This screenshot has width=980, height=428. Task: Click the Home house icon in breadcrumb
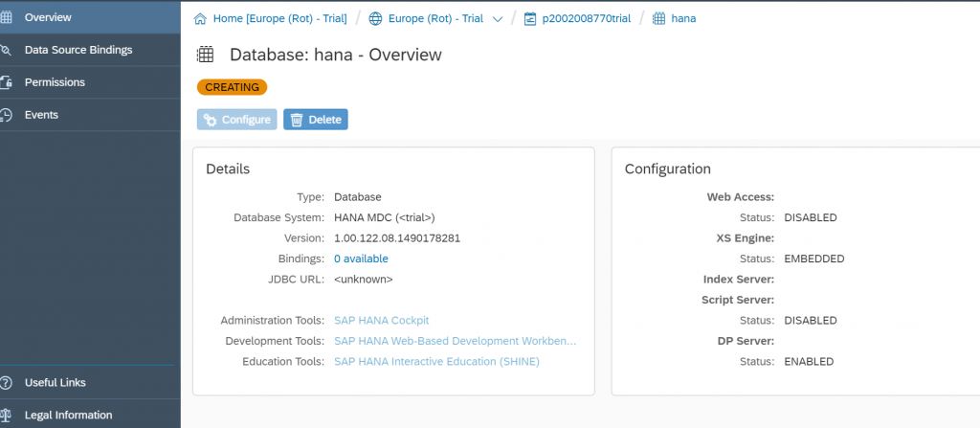coord(201,18)
